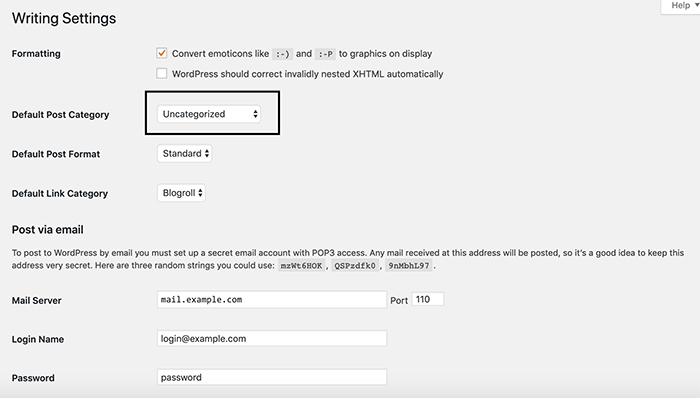The height and width of the screenshot is (398, 700).
Task: Click the Blogroll dropdown arrows icon
Action: pyautogui.click(x=200, y=193)
